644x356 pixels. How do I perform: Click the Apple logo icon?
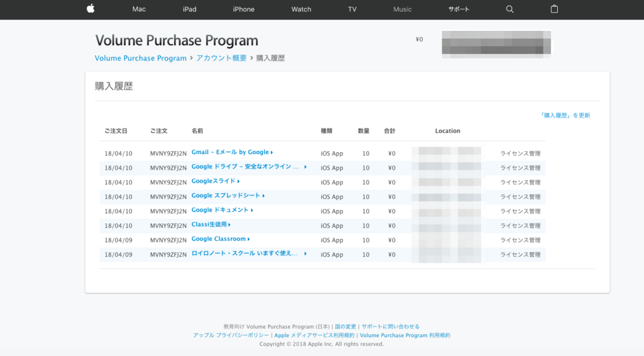[x=91, y=9]
